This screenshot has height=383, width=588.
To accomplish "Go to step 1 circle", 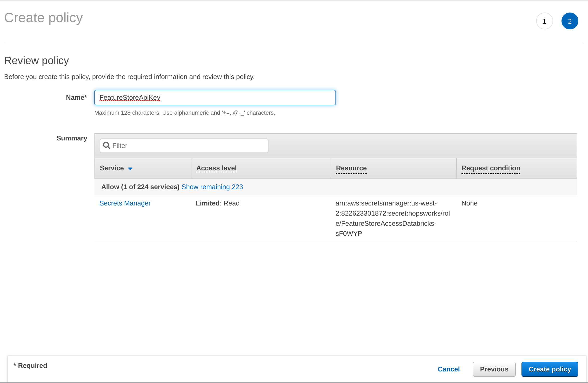I will [544, 21].
